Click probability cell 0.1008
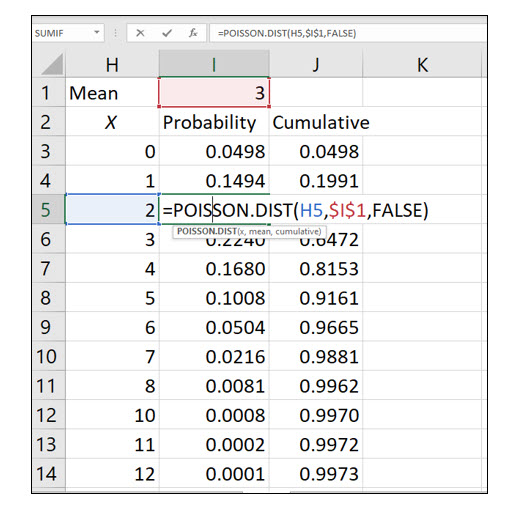The width and height of the screenshot is (510, 510). tap(214, 298)
